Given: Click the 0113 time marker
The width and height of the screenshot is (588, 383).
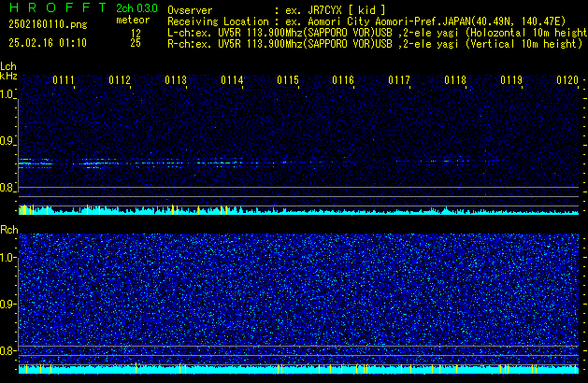Looking at the screenshot, I should 176,80.
